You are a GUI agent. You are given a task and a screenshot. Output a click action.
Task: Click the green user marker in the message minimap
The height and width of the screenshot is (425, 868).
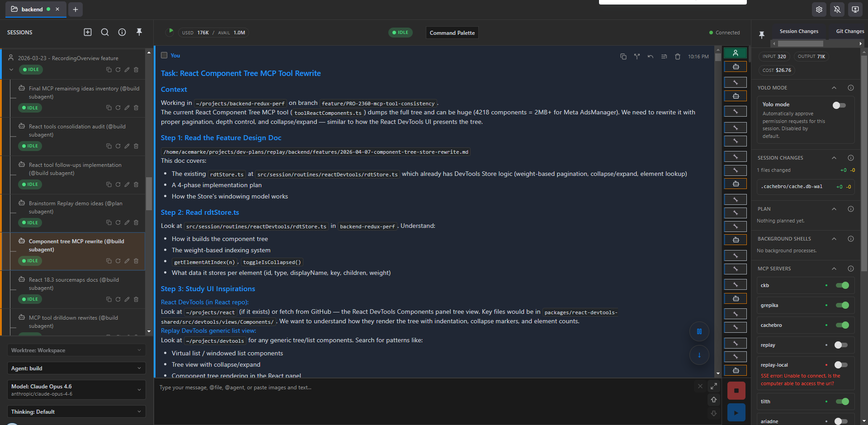click(x=736, y=53)
